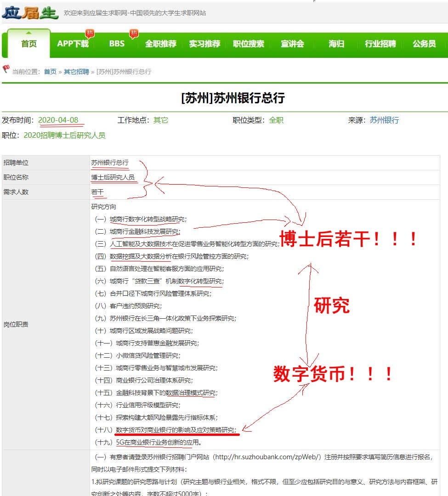
Task: Click the hot badge on APP下载
Action: pos(90,33)
